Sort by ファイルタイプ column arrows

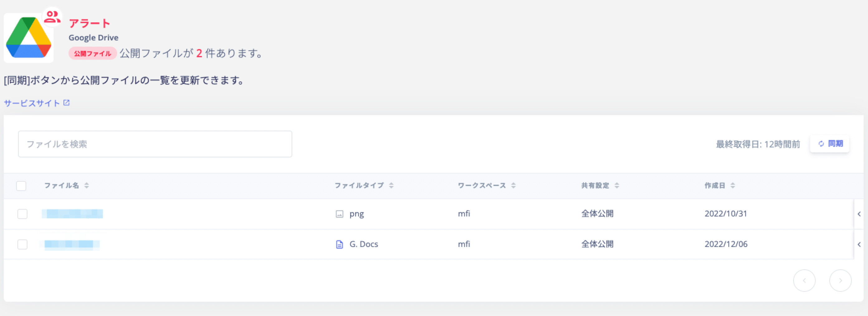(391, 185)
